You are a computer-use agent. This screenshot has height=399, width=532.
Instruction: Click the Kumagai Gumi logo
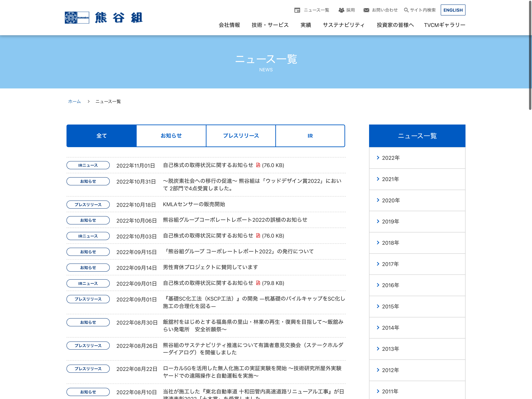pos(104,18)
